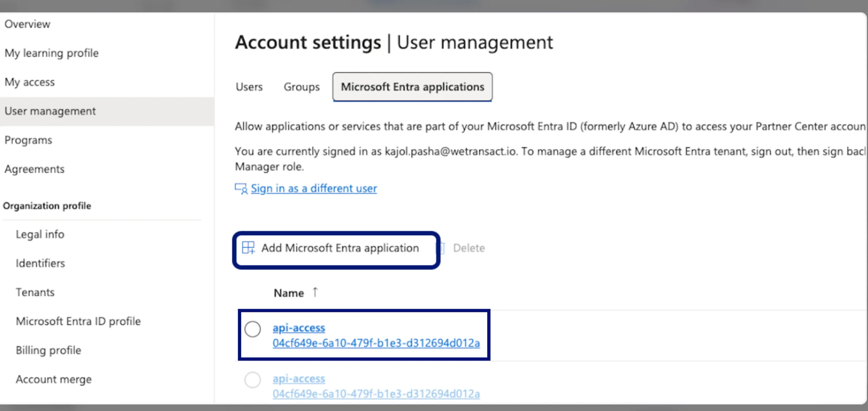Open the first application ID link 04cf649e
This screenshot has width=868, height=411.
tap(376, 343)
